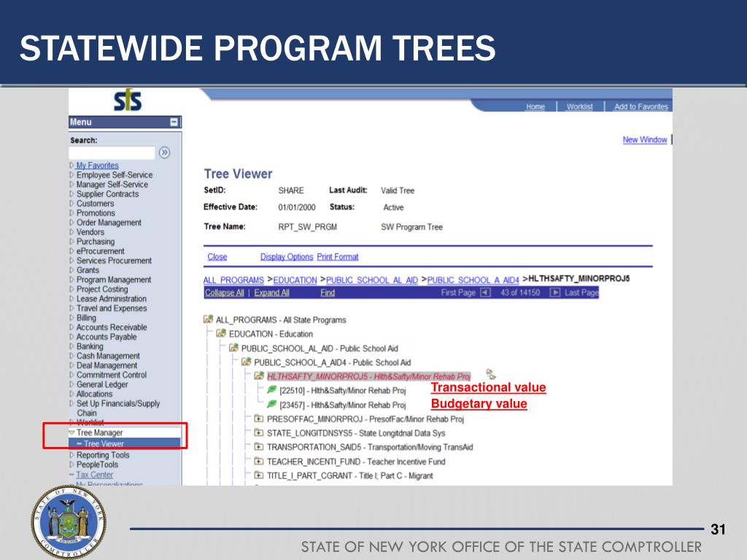Collapse the Tree Manager menu

pos(72,432)
